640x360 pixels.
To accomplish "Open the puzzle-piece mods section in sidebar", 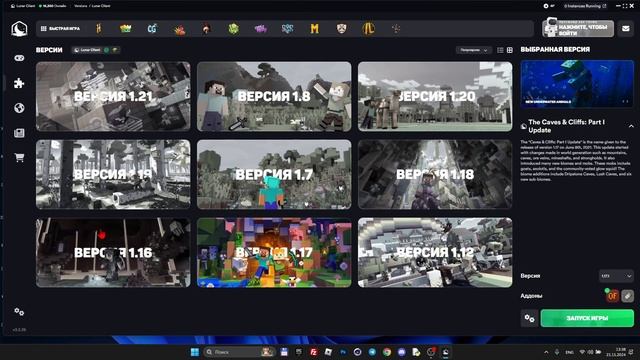I will click(19, 83).
